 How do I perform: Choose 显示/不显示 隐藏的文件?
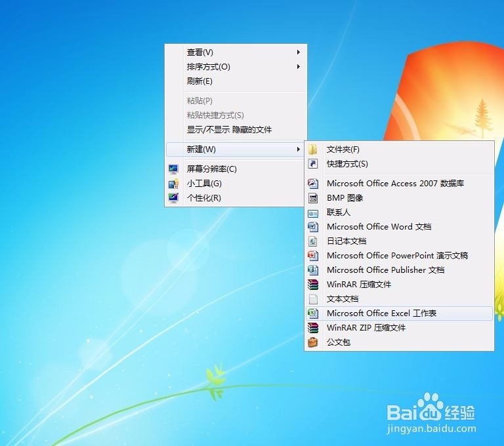click(236, 129)
